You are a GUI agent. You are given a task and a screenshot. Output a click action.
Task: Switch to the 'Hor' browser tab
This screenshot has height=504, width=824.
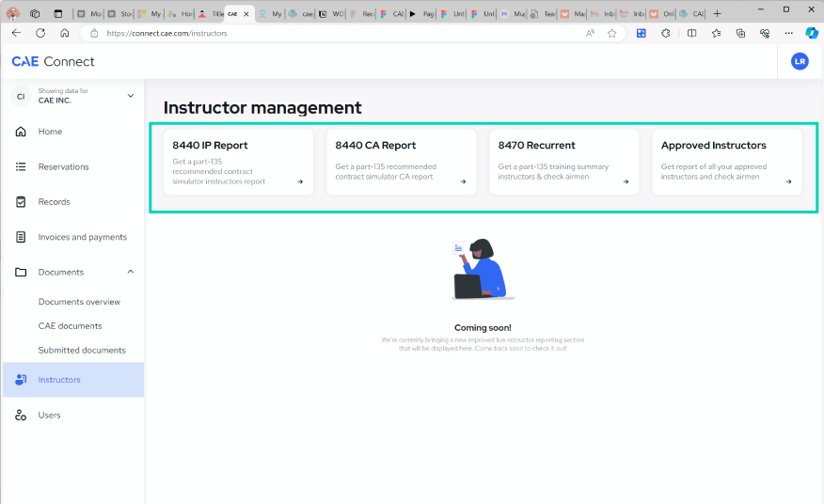coord(180,14)
